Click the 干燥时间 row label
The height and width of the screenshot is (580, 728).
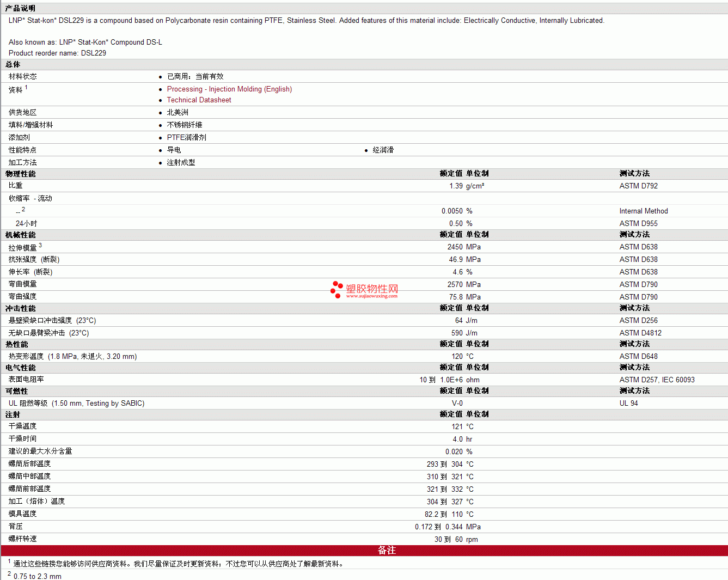click(x=22, y=439)
